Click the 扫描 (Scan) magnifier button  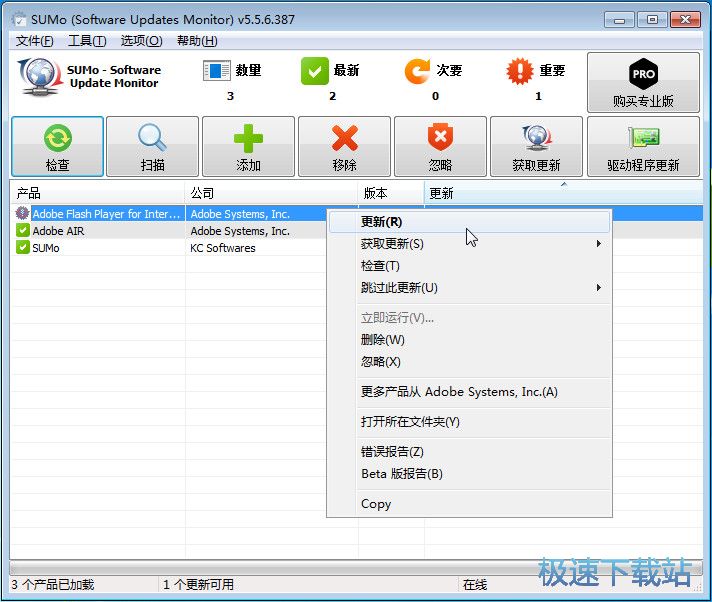(x=153, y=146)
